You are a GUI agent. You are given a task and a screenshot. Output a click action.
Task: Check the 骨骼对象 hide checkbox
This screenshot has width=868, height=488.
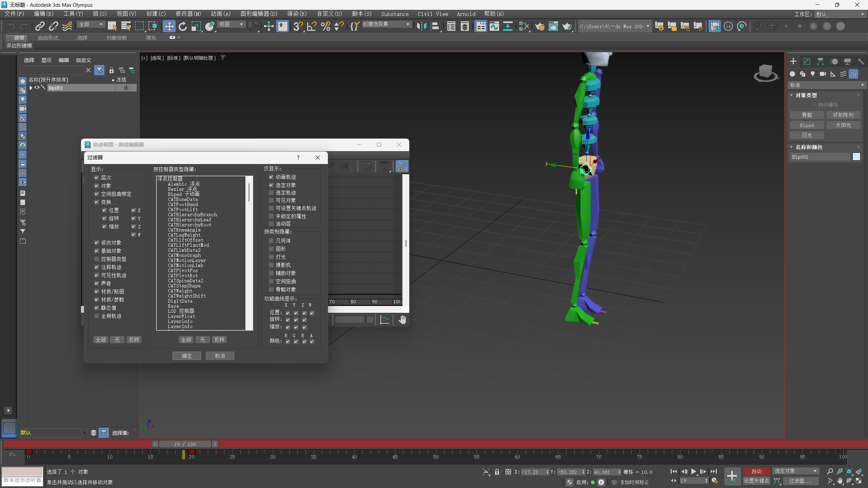pos(271,289)
